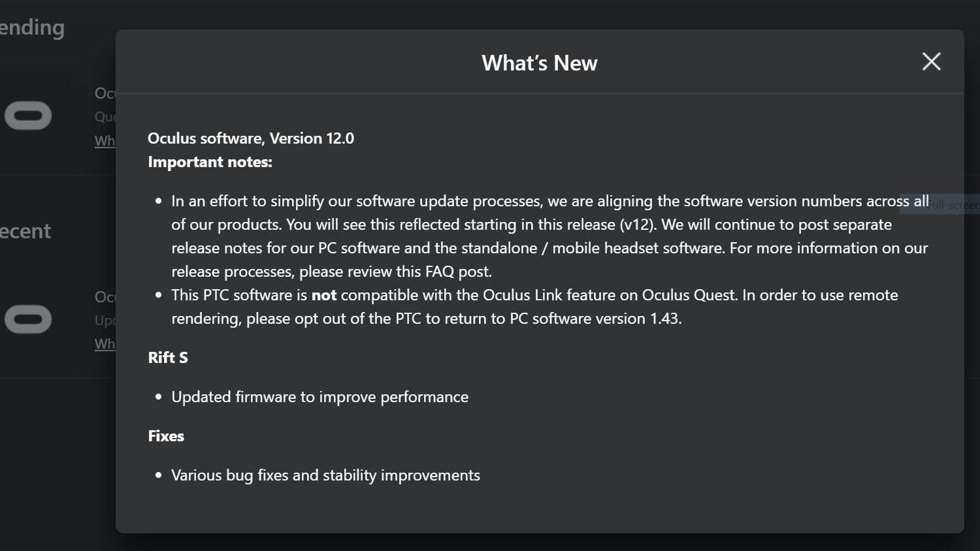
Task: Click the "ull-screen" label at right edge
Action: (x=955, y=204)
